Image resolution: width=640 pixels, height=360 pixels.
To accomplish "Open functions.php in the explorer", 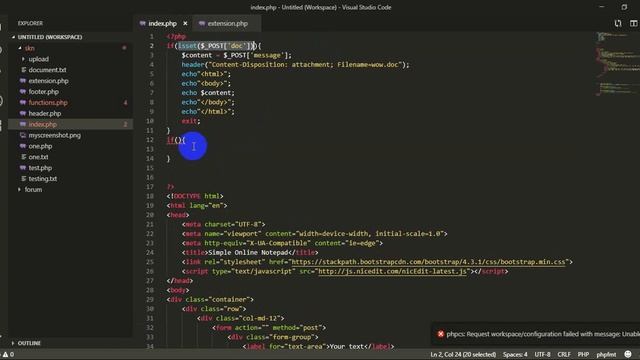I will (48, 103).
